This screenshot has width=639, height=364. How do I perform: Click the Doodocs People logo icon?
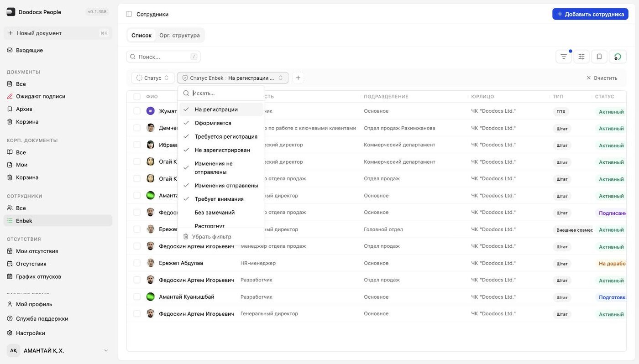(11, 12)
